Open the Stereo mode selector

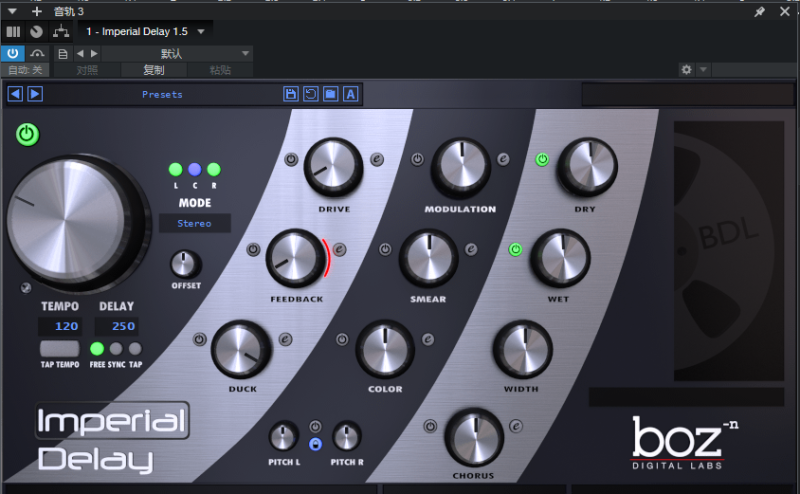[x=194, y=223]
